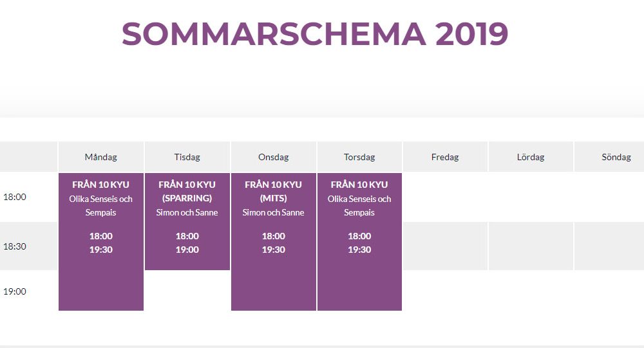Choose the Söndag day header
The height and width of the screenshot is (348, 644).
[616, 157]
